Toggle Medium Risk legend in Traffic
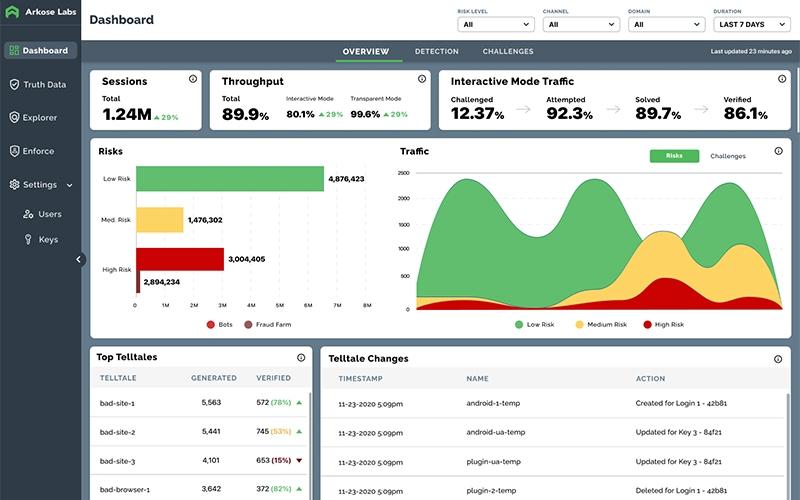The height and width of the screenshot is (500, 800). pos(601,324)
